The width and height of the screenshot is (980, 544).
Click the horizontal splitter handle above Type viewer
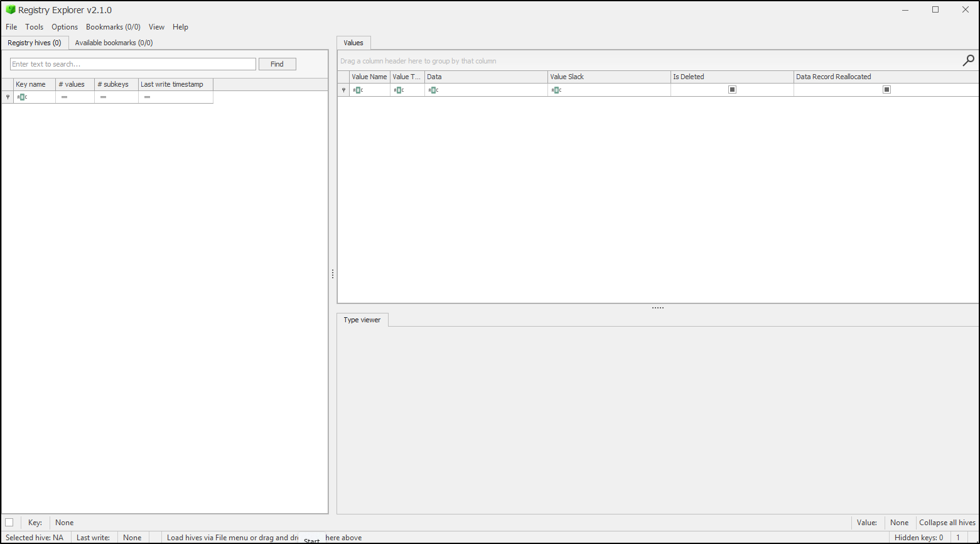click(658, 308)
